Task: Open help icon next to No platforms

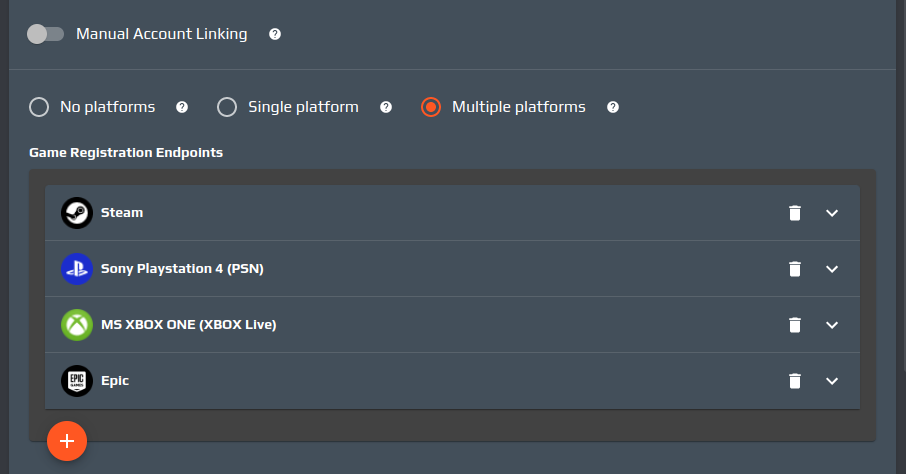Action: (x=182, y=107)
